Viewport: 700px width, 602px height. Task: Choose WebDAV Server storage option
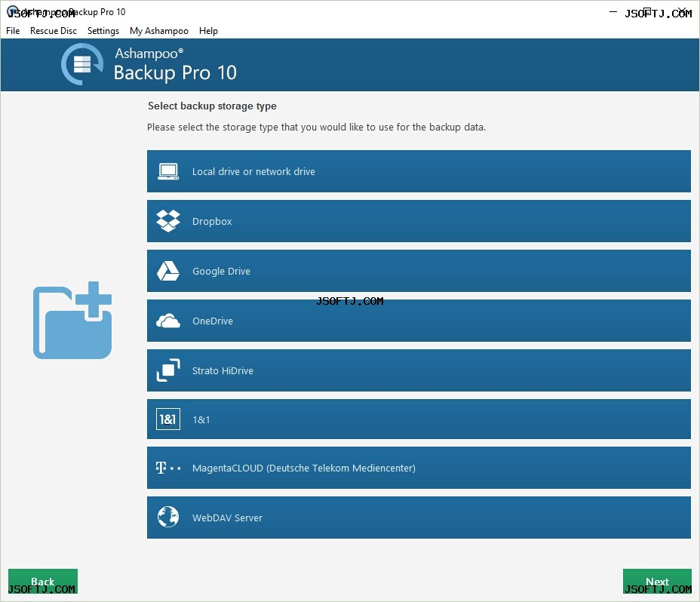(419, 518)
